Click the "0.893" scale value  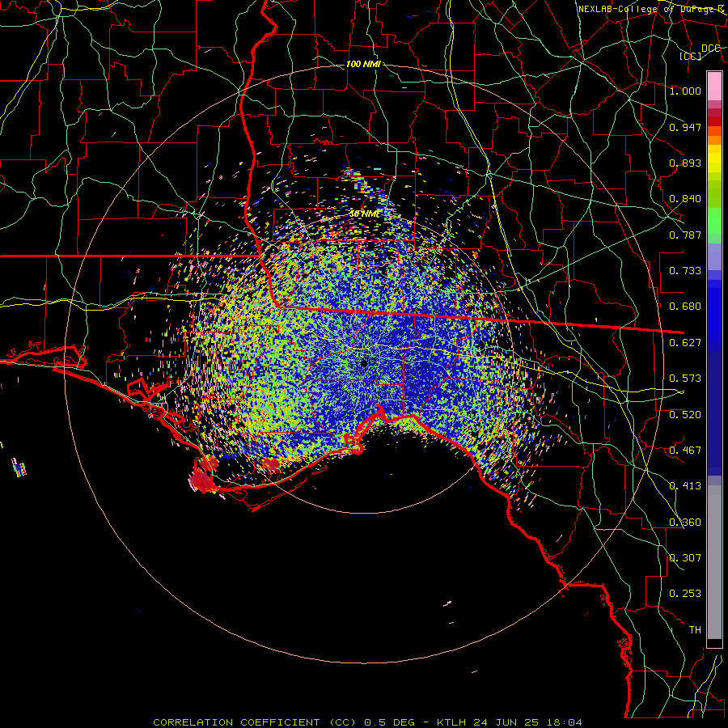685,163
